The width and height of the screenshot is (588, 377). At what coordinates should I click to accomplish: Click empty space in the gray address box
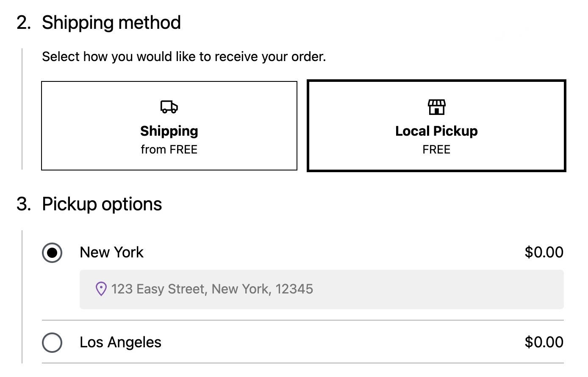[436, 289]
